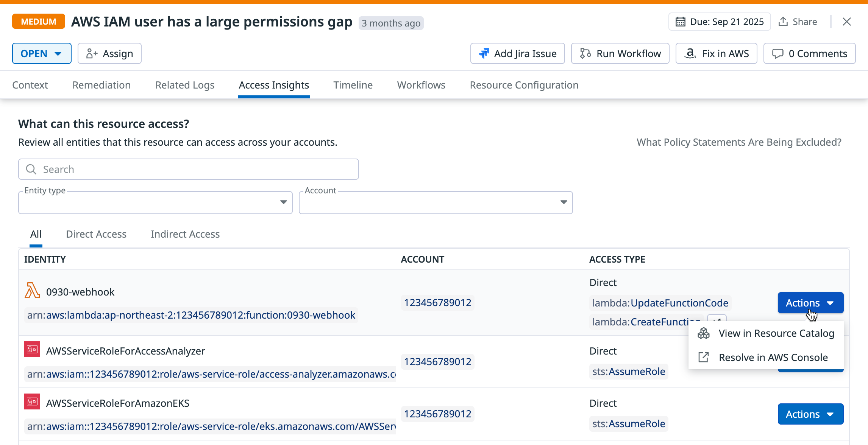The width and height of the screenshot is (868, 445).
Task: Click the Amazon logo on Fix in AWS
Action: click(x=690, y=53)
